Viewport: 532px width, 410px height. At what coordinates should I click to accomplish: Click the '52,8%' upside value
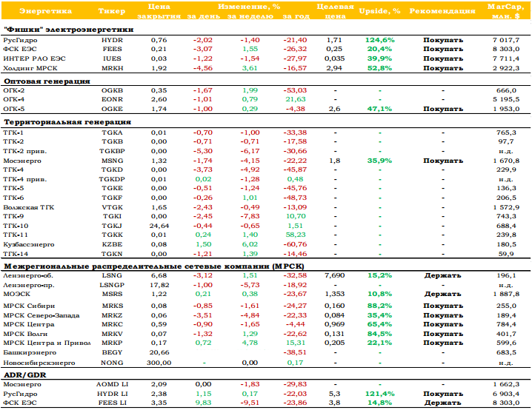(379, 68)
